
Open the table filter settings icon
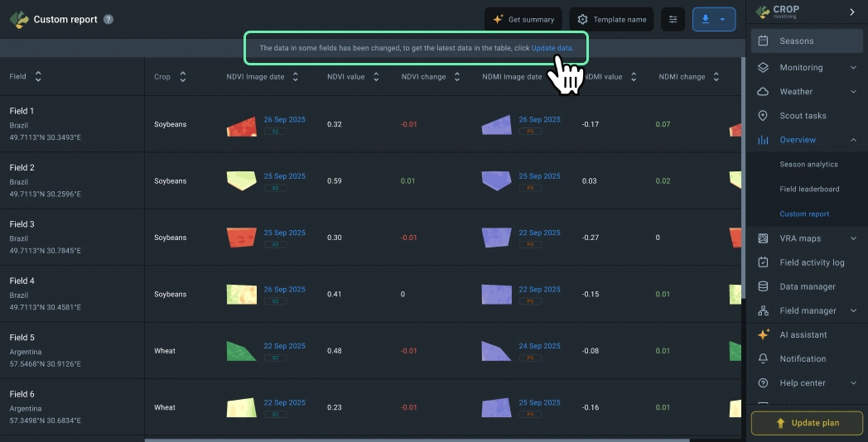coord(673,19)
